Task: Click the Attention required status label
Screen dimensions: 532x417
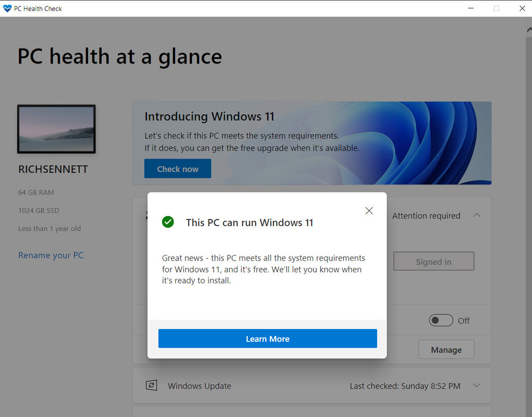Action: click(x=426, y=216)
